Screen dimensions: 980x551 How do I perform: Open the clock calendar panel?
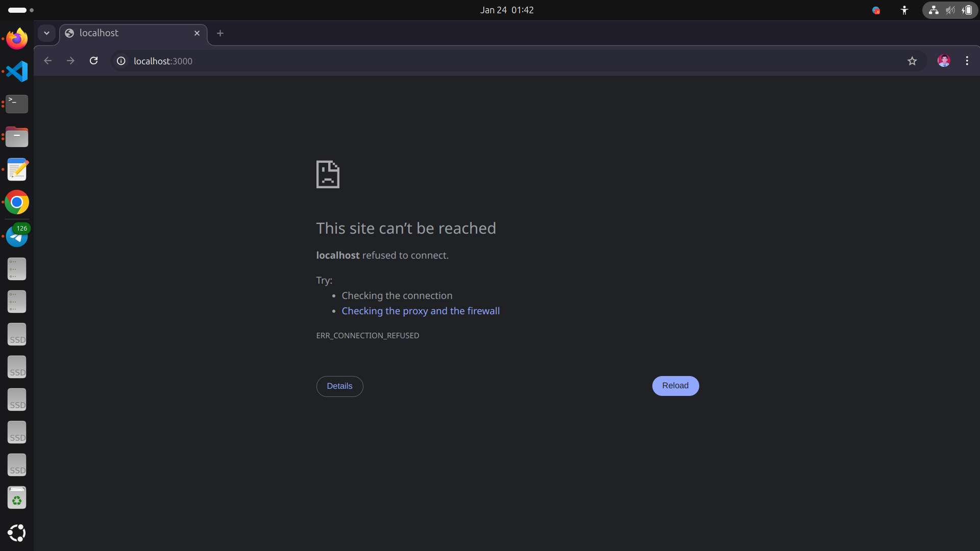click(506, 10)
